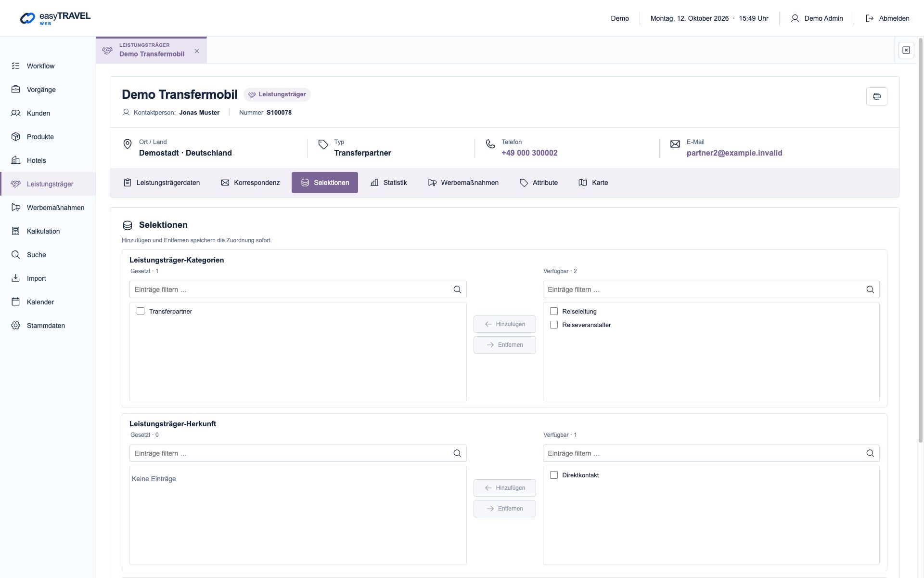Tick the Reiseveranstalter checkbox

[x=554, y=325]
